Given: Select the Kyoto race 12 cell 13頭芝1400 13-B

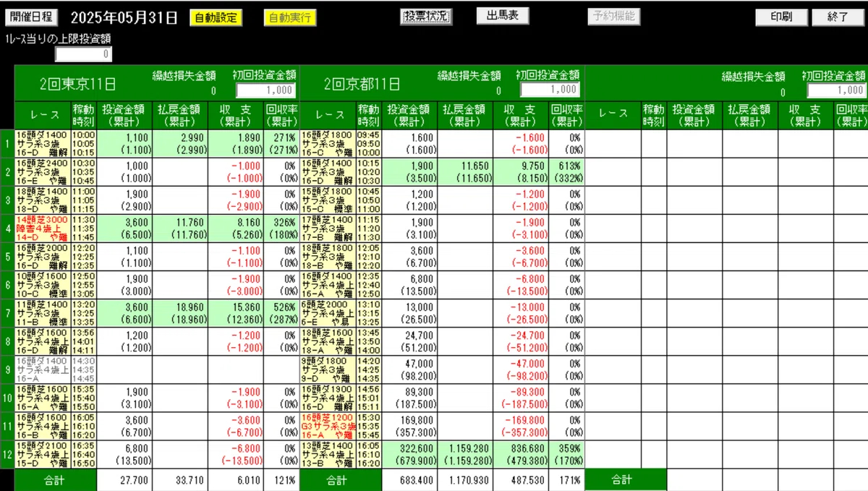Looking at the screenshot, I should coord(328,454).
